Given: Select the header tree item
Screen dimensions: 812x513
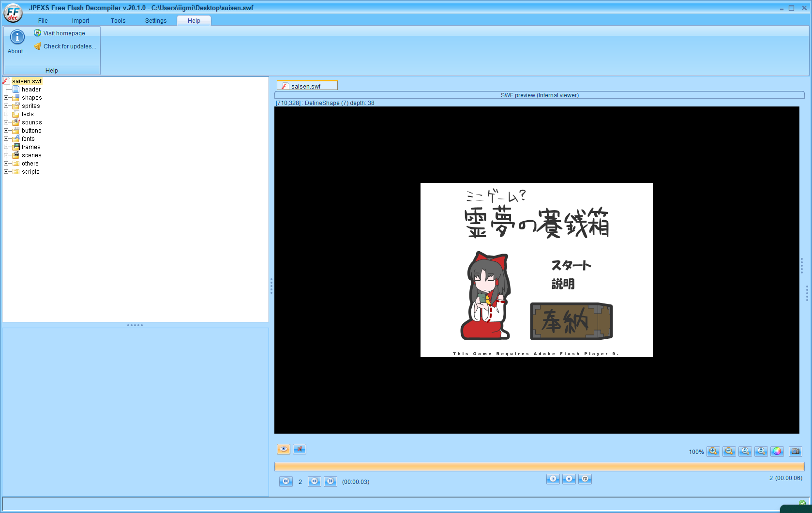Looking at the screenshot, I should pyautogui.click(x=31, y=89).
